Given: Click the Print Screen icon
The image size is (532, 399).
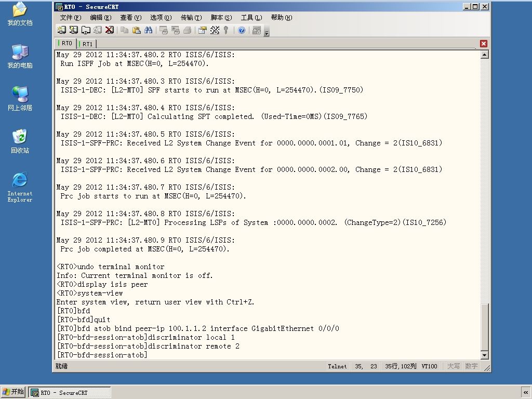Looking at the screenshot, I should point(164,30).
